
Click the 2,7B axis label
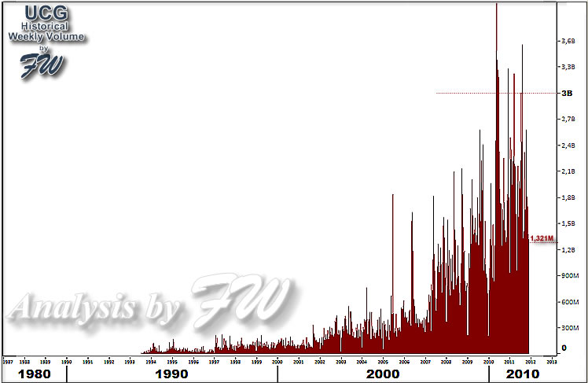click(x=568, y=119)
